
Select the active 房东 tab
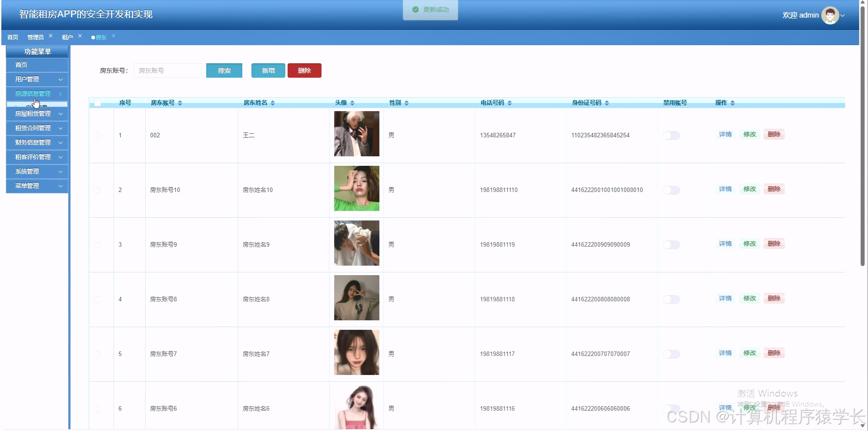(101, 37)
